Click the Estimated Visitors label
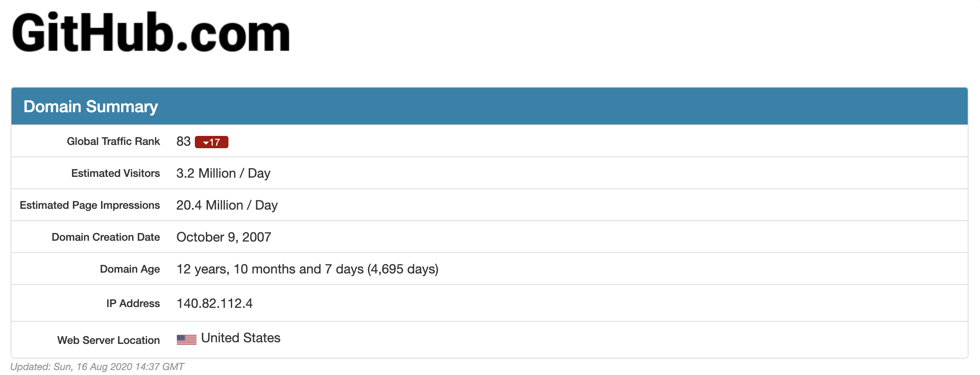Image resolution: width=980 pixels, height=375 pixels. click(x=115, y=173)
